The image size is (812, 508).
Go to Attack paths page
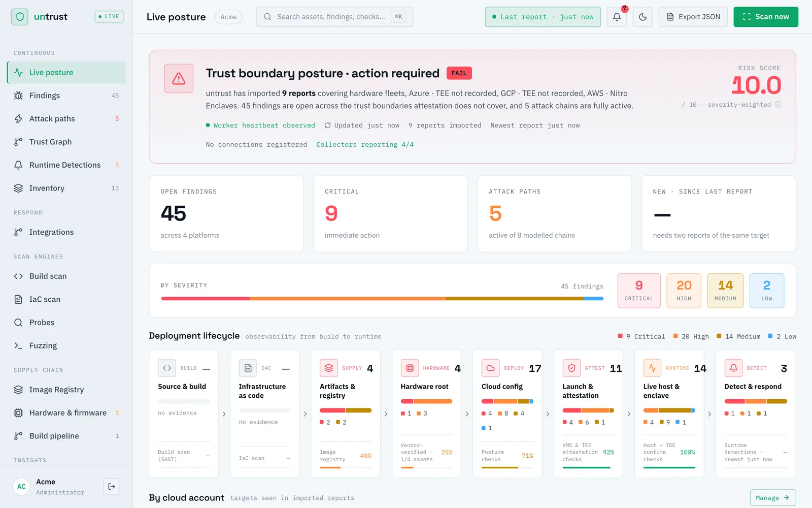click(66, 119)
